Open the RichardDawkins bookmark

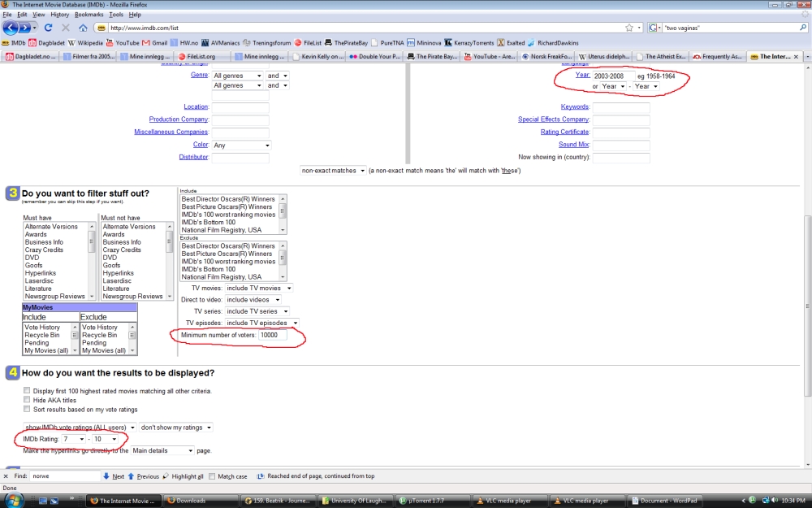(x=553, y=43)
